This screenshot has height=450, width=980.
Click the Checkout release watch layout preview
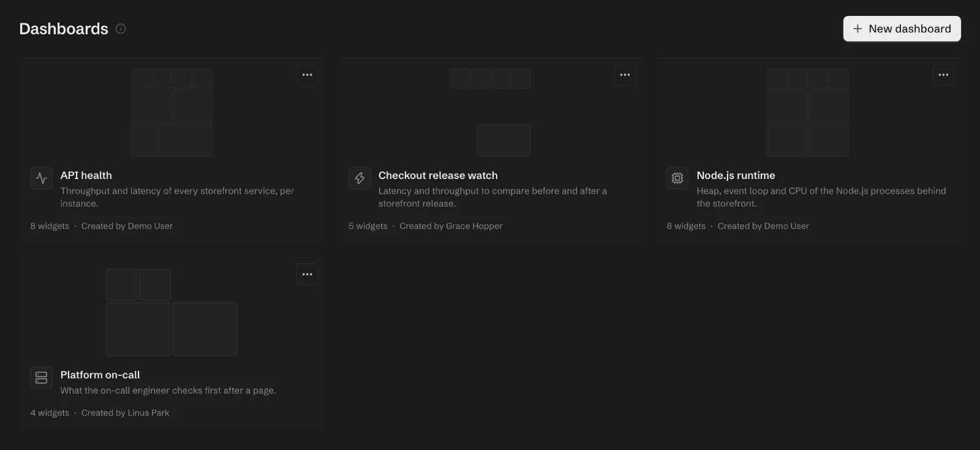[490, 113]
